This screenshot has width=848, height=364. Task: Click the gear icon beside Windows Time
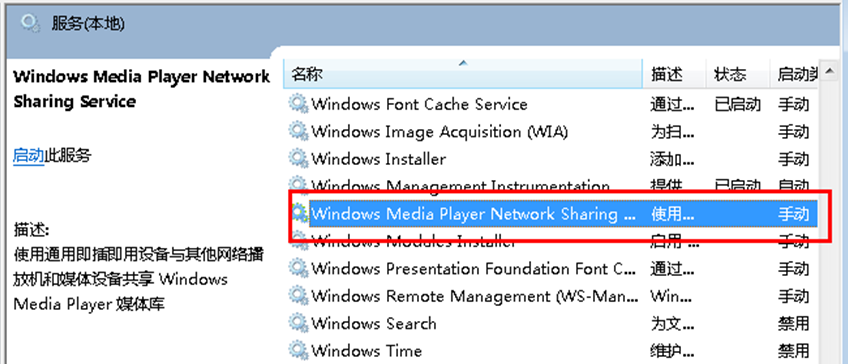pos(299,350)
